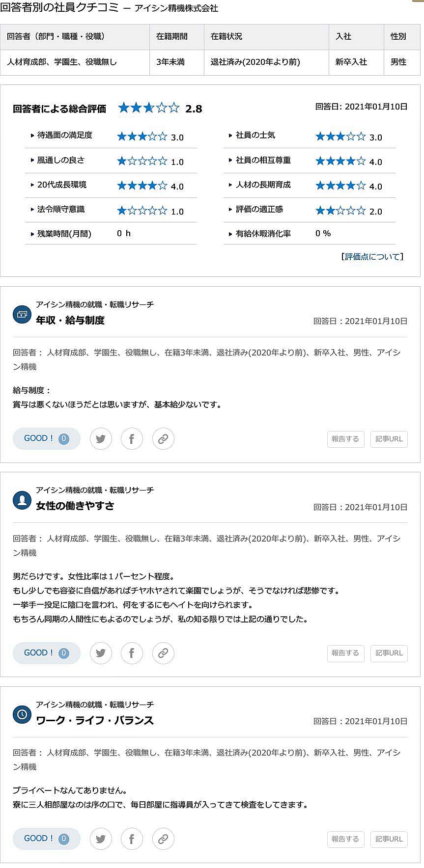Click Facebook icon under 女性の働きやすさ review

[x=132, y=653]
